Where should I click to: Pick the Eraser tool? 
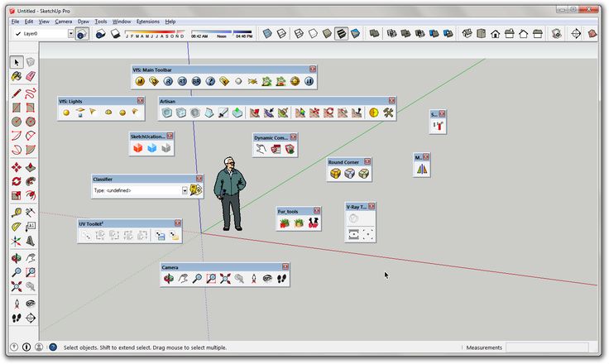31,76
